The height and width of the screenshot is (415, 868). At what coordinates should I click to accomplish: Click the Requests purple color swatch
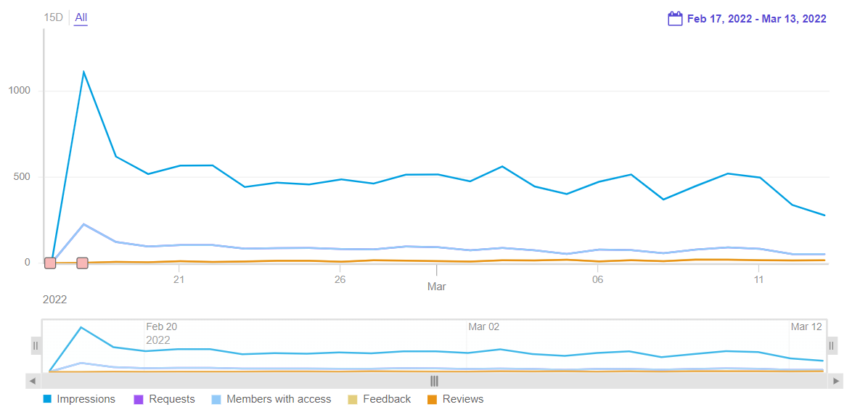pyautogui.click(x=139, y=399)
